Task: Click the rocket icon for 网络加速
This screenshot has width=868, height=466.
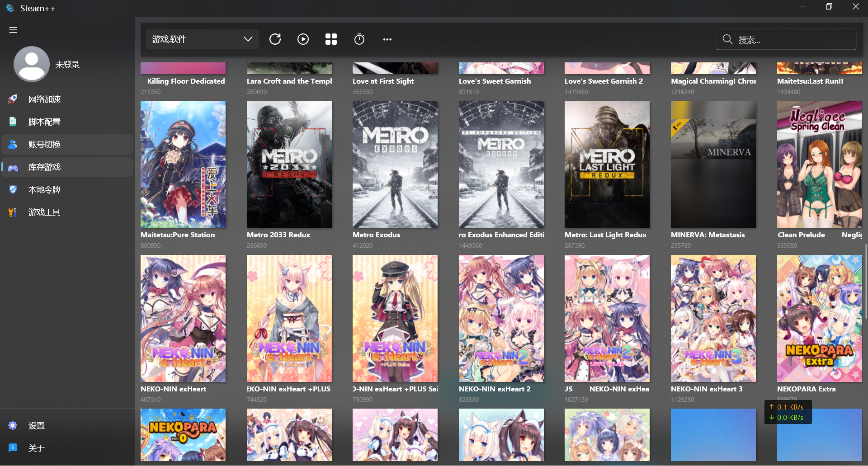Action: (13, 99)
